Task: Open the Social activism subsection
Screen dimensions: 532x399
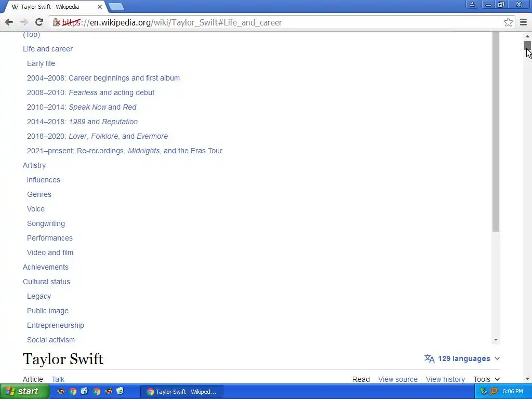Action: pyautogui.click(x=51, y=340)
